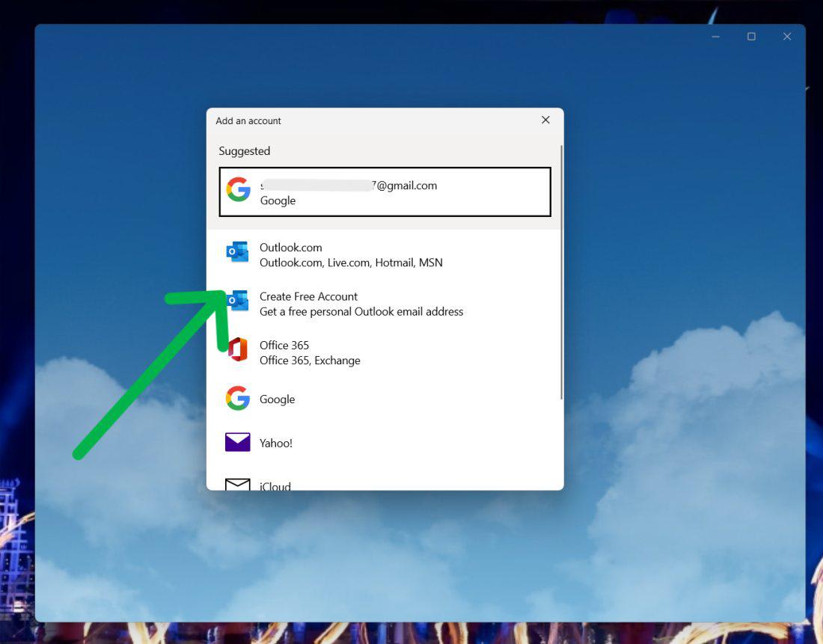Select Create Free Account option
This screenshot has height=644, width=823.
385,304
